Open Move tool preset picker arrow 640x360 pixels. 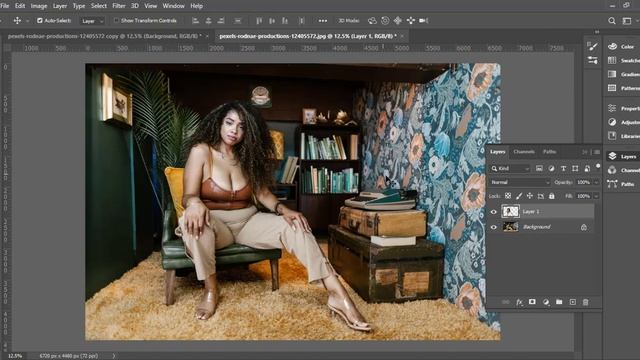coord(27,20)
